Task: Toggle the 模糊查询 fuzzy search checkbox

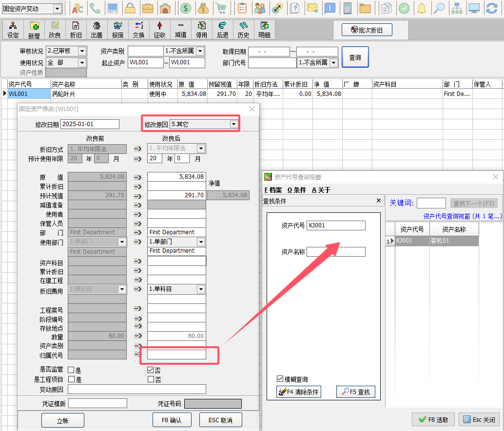Action: point(280,379)
